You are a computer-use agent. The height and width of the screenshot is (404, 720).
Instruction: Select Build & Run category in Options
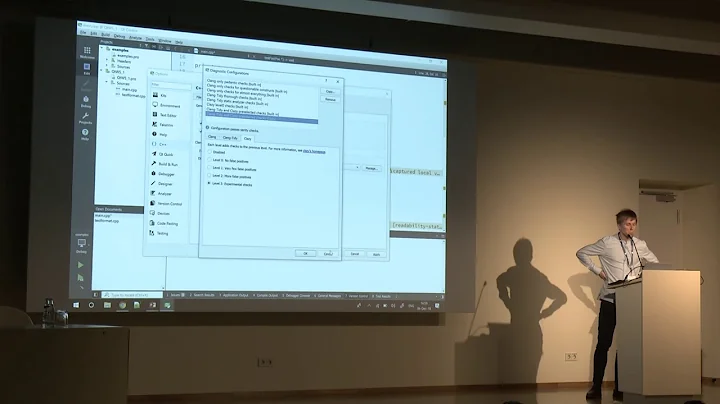(x=164, y=164)
